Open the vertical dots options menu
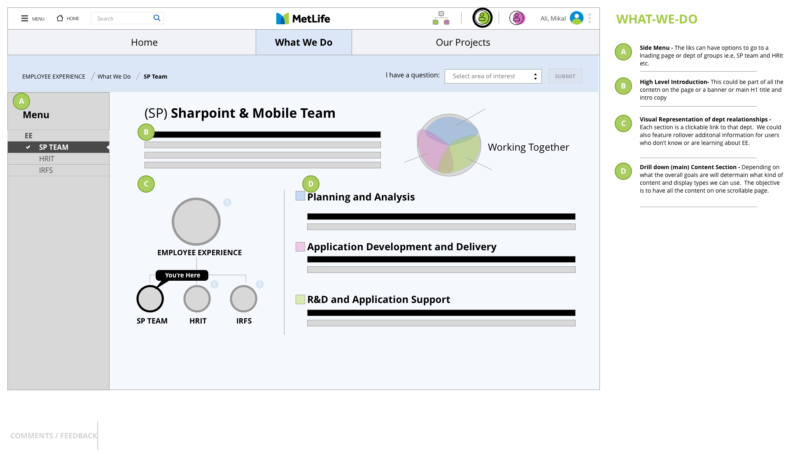Viewport: 800px width, 475px height. click(x=590, y=18)
